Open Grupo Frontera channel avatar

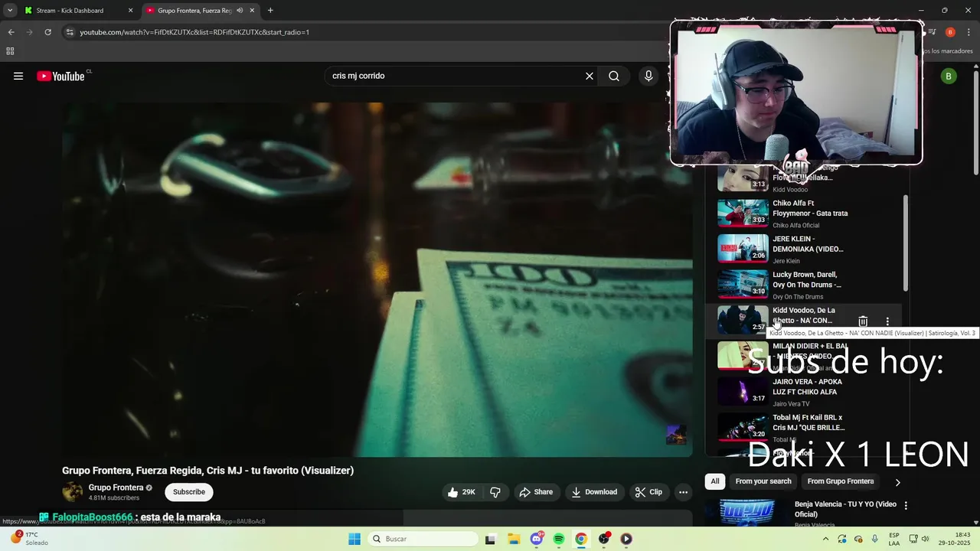73,492
